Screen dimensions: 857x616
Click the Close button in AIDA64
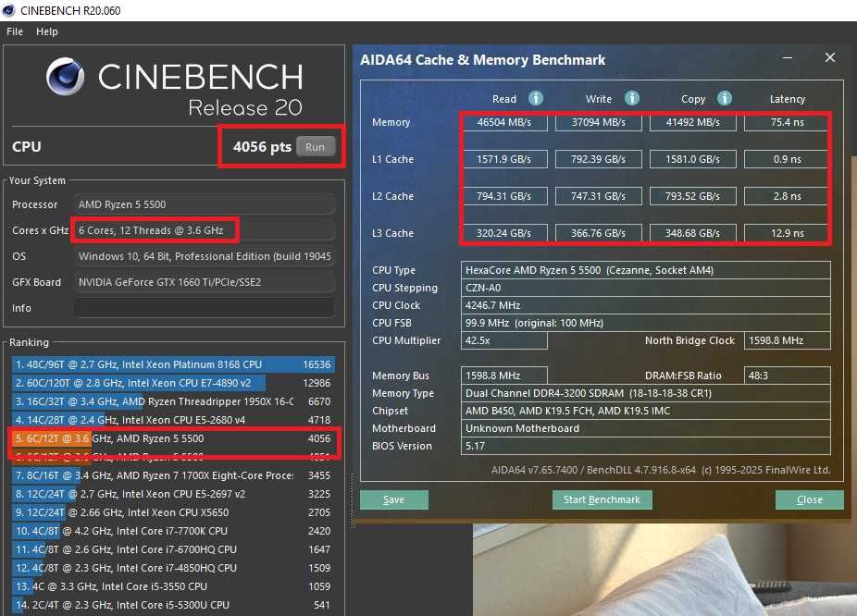tap(810, 499)
